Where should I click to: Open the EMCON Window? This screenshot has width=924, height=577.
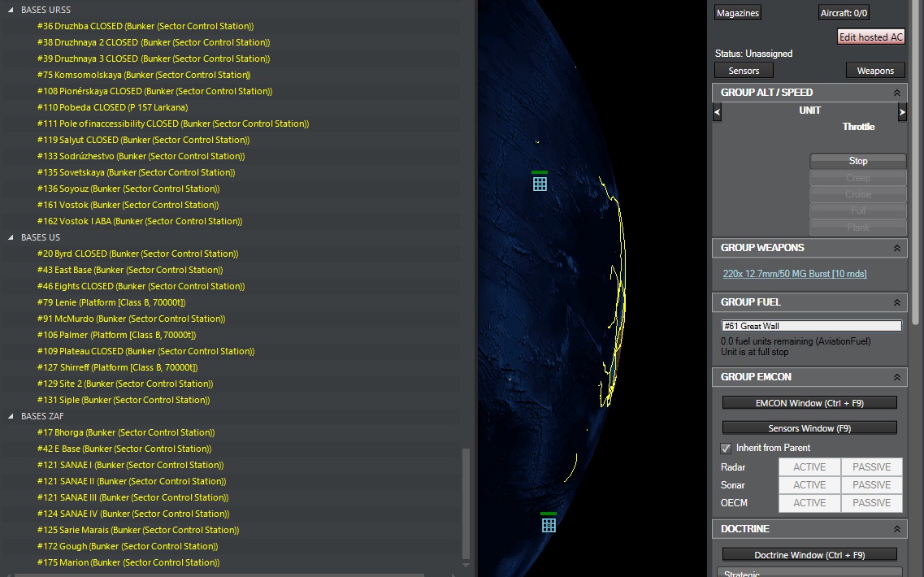(809, 402)
